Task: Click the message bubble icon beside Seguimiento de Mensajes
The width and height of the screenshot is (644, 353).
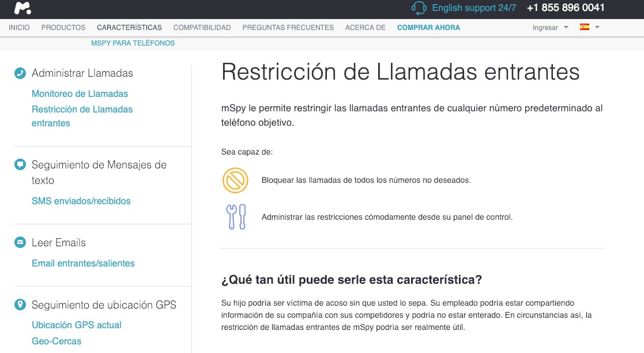Action: (x=19, y=165)
